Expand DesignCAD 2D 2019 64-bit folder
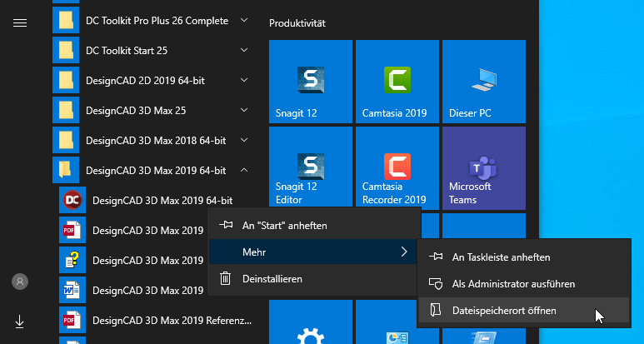 click(154, 80)
